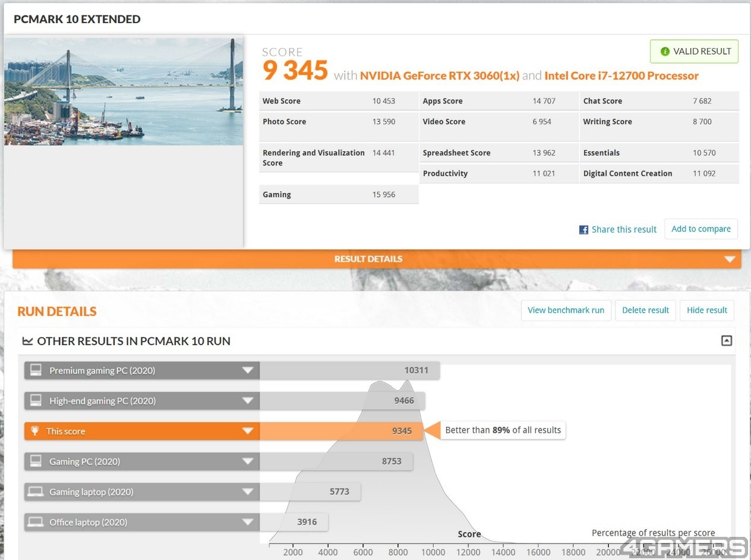
Task: Select the Office laptop (2020) label
Action: pyautogui.click(x=89, y=522)
